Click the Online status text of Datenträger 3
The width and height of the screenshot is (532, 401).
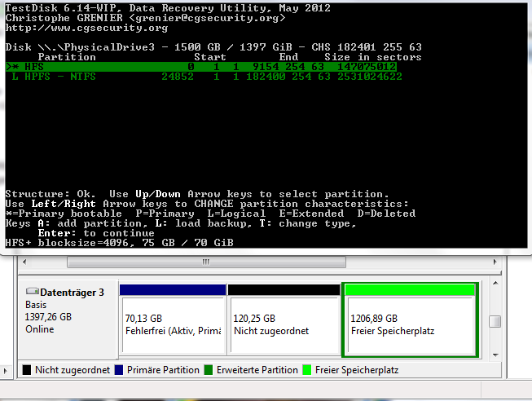pos(40,329)
